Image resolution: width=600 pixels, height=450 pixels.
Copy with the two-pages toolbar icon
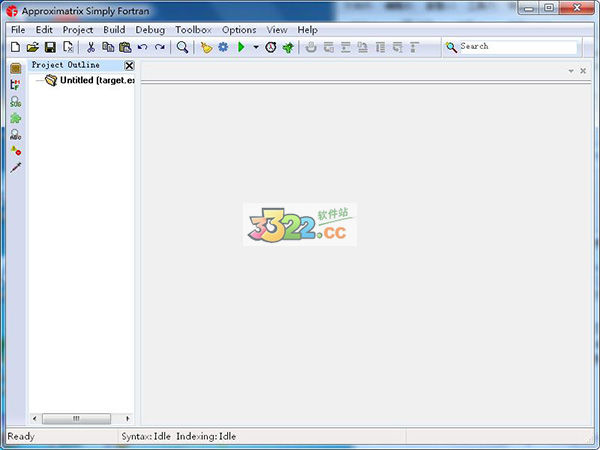[108, 47]
